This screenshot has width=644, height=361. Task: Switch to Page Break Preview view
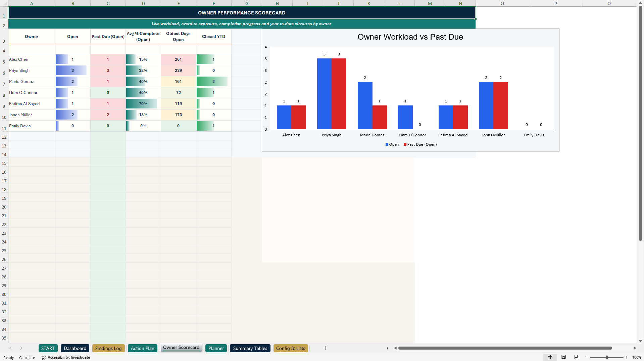click(x=577, y=357)
